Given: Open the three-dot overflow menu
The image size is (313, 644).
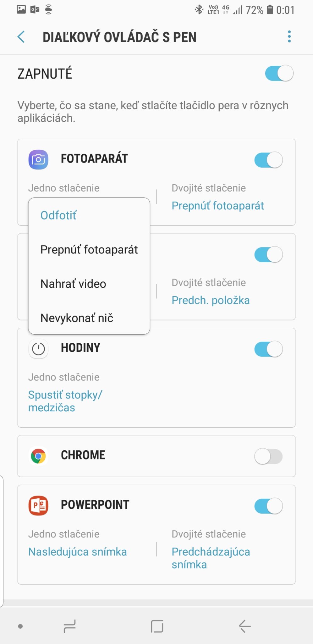Looking at the screenshot, I should (x=289, y=37).
